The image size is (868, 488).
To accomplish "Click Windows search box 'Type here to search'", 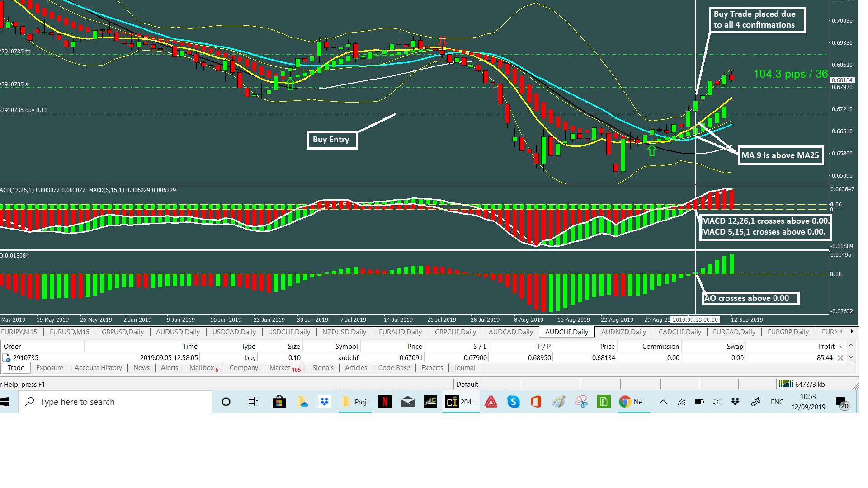I will [x=115, y=402].
